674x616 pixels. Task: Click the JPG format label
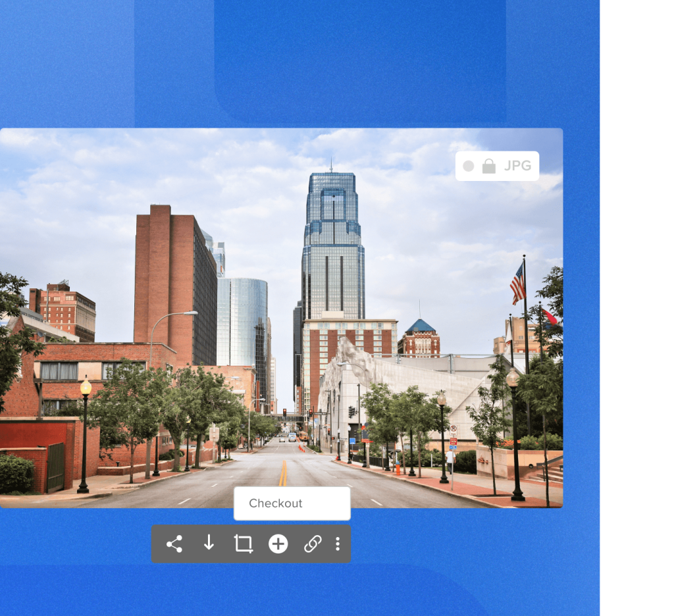tap(517, 166)
